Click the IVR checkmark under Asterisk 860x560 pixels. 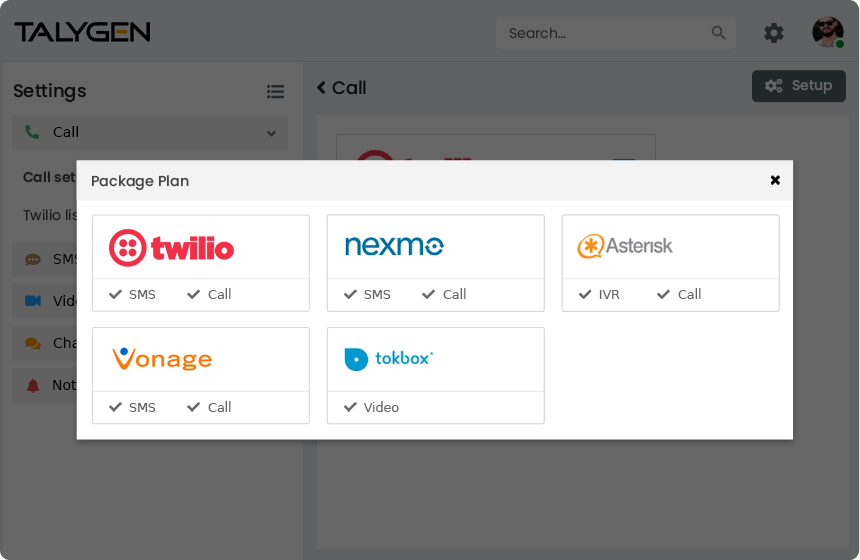[585, 295]
